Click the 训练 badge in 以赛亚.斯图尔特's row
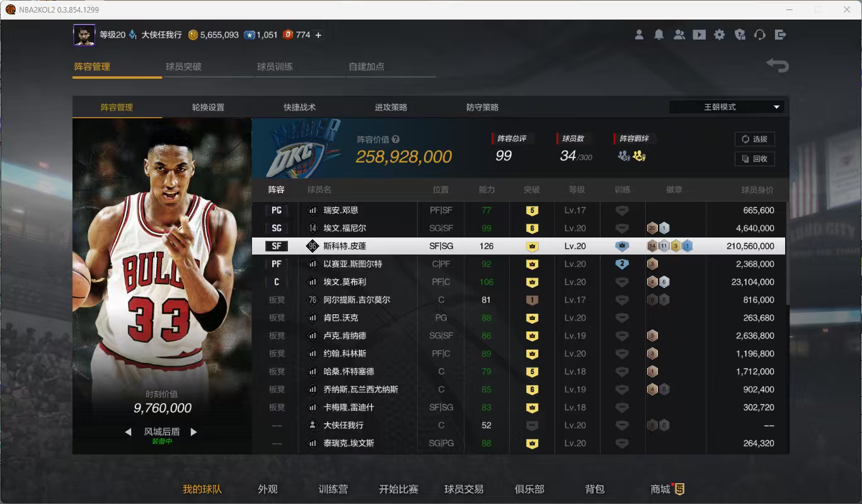Screen dimensions: 862x504 pyautogui.click(x=622, y=264)
